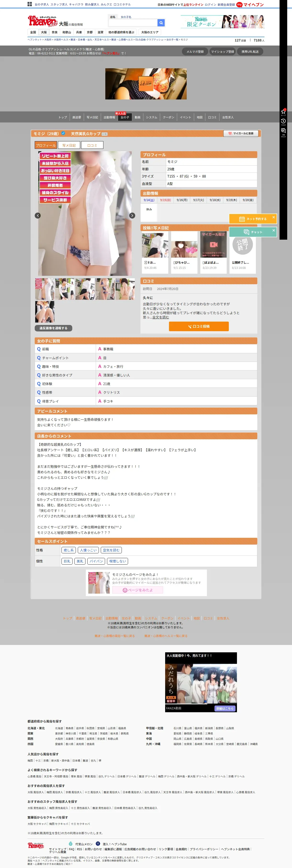
Task: Open the チャット button
Action: (x=253, y=232)
